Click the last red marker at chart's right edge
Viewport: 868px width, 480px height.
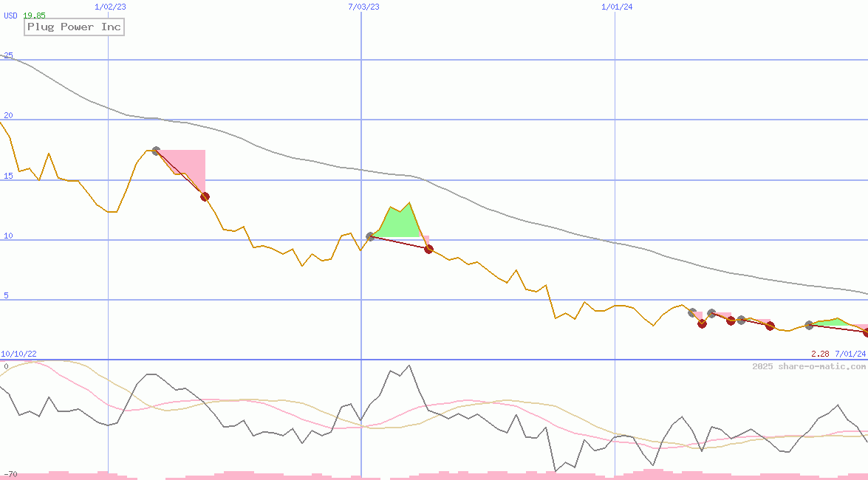(867, 332)
